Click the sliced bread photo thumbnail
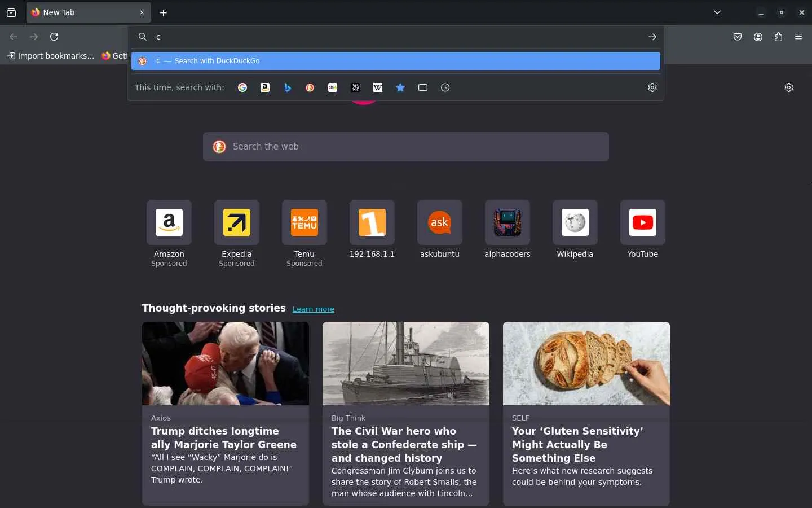This screenshot has height=508, width=812. pyautogui.click(x=586, y=364)
